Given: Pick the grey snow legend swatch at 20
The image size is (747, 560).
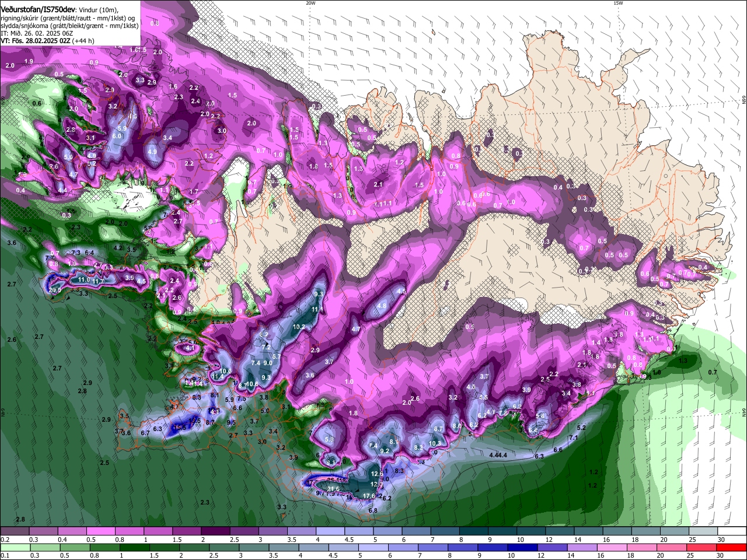Looking at the screenshot, I should (675, 531).
